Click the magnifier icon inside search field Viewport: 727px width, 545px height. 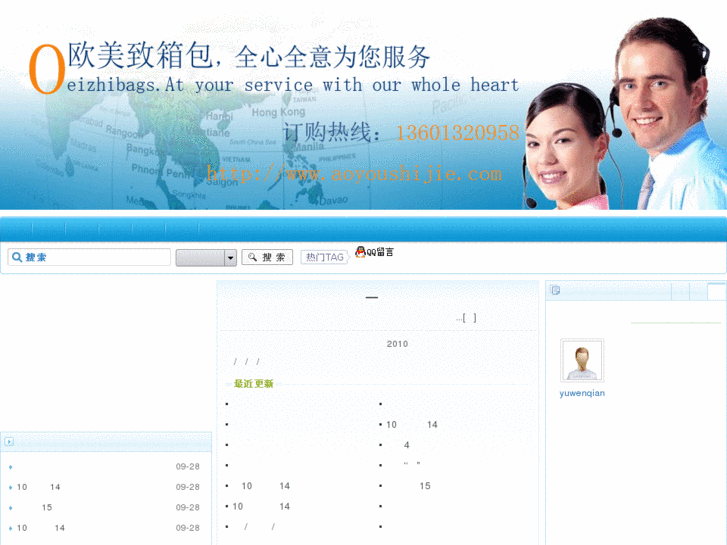coord(17,257)
